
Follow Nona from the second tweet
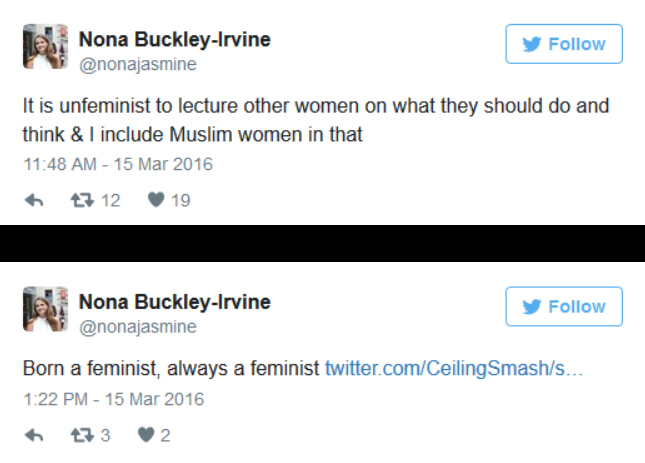click(564, 306)
